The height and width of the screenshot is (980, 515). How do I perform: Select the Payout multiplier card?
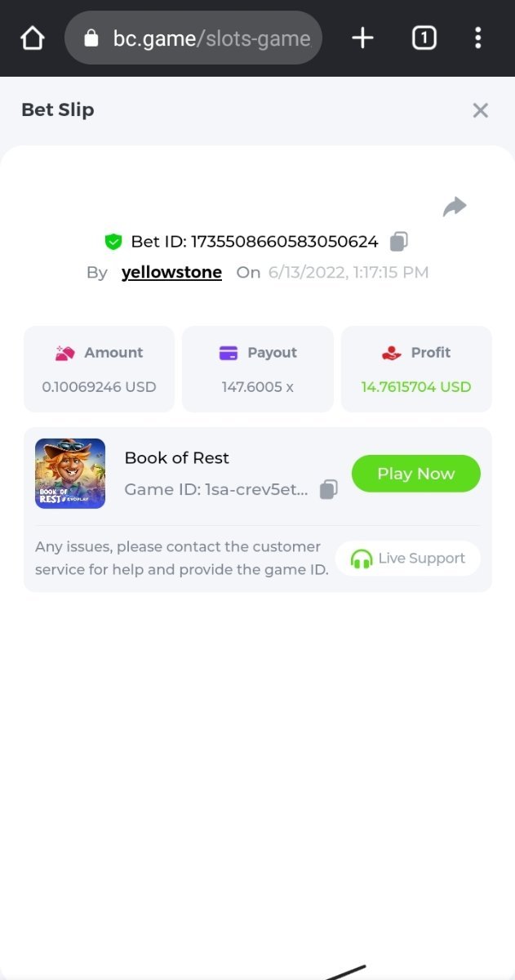coord(258,369)
